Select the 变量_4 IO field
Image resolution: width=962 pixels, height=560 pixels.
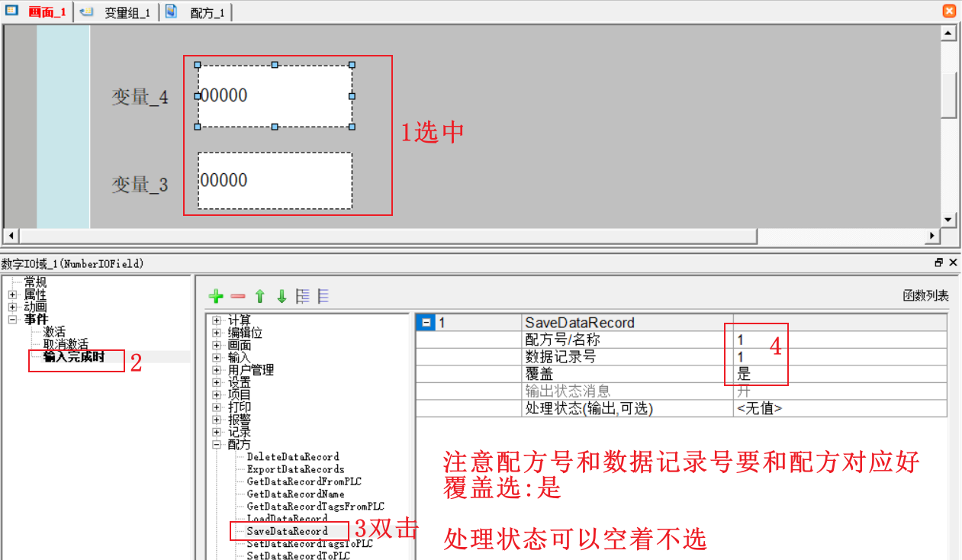pos(275,96)
